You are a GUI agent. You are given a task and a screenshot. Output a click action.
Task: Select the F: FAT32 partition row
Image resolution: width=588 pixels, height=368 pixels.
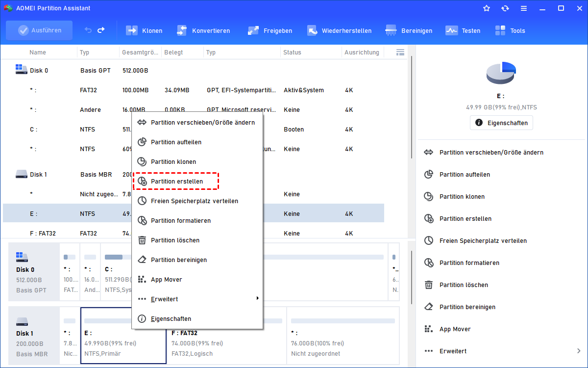point(194,233)
